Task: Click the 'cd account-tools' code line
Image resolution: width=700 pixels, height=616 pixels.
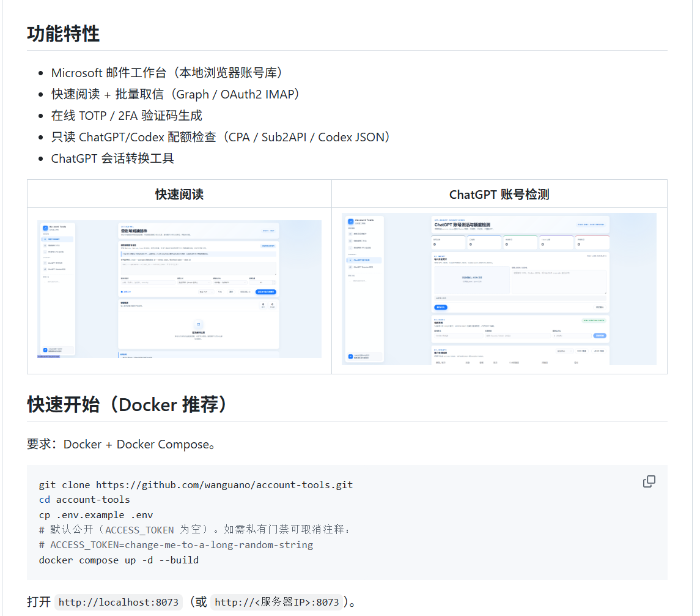Action: point(84,500)
